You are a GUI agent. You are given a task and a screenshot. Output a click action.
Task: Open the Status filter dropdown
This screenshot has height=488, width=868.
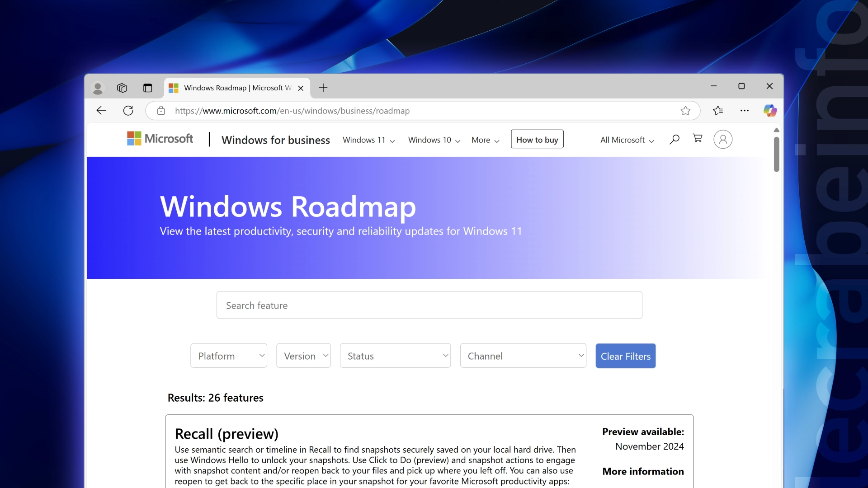396,356
